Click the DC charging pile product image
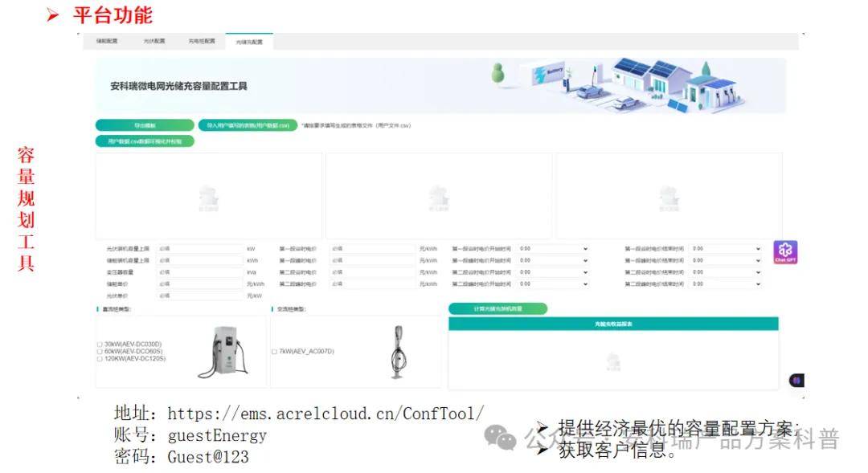The image size is (868, 473). pyautogui.click(x=223, y=352)
